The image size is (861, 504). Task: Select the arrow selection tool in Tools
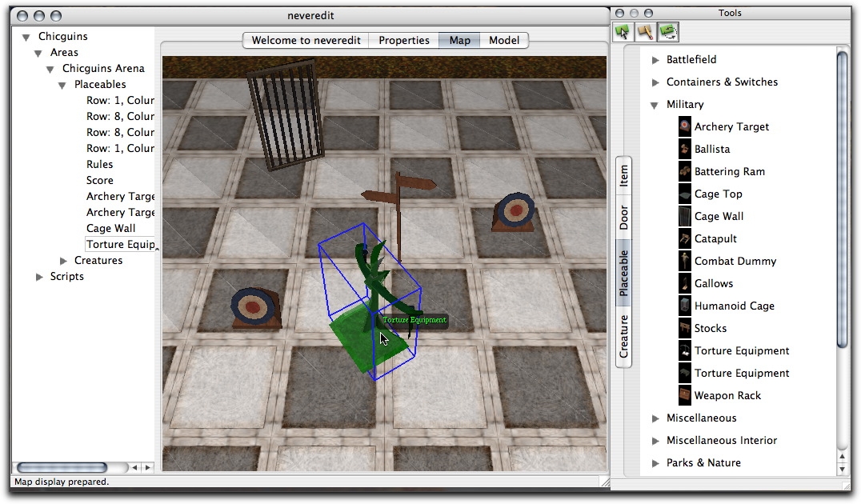(x=623, y=32)
